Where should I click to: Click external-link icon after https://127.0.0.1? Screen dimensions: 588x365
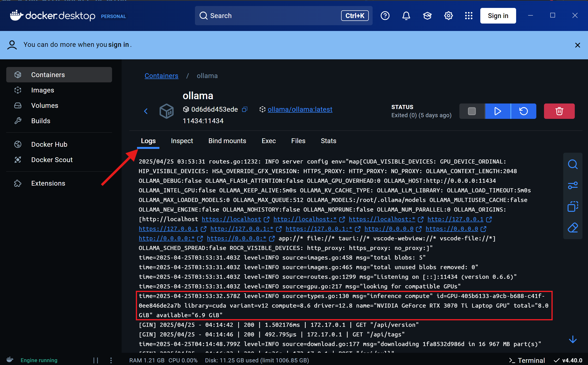tap(204, 229)
